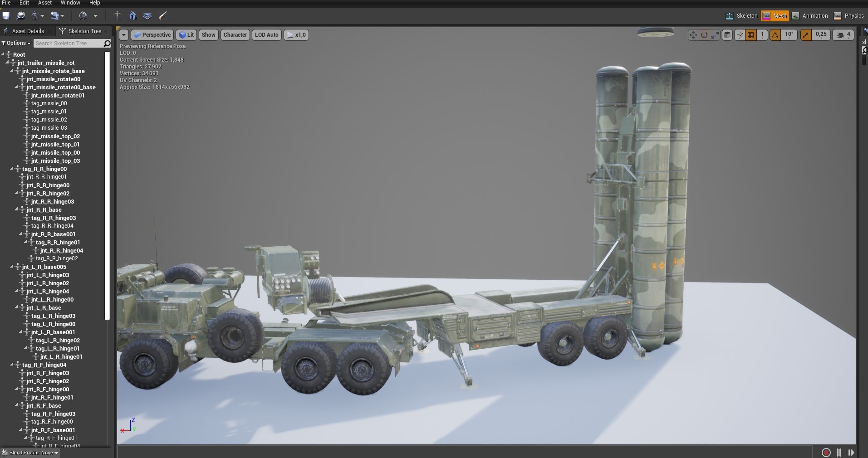Select the translate gizmo arrows icon
The height and width of the screenshot is (458, 868).
693,35
